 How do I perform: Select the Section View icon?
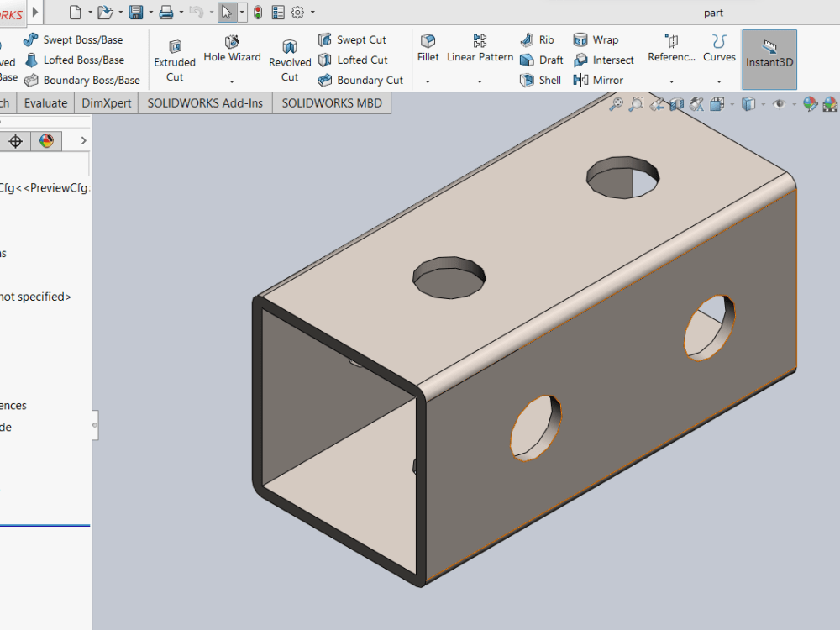[676, 103]
